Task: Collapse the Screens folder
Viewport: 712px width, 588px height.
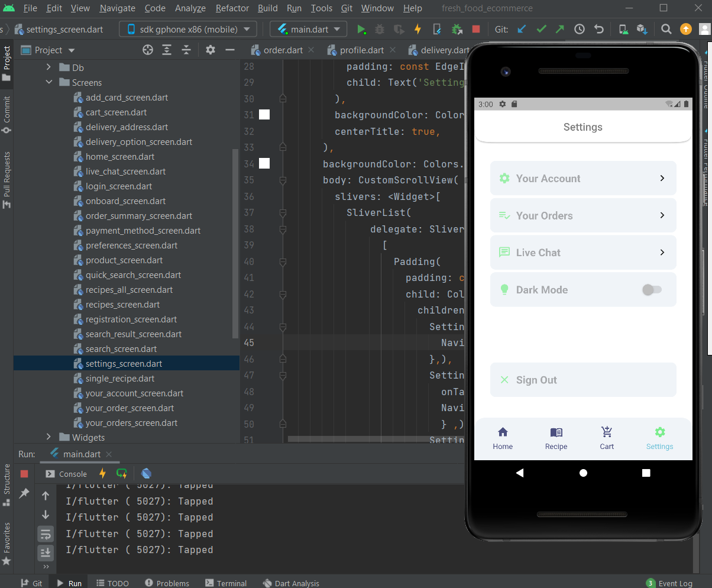Action: click(48, 82)
